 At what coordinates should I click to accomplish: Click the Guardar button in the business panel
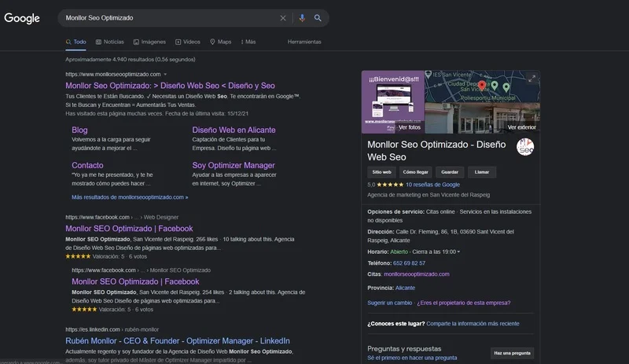tap(450, 171)
